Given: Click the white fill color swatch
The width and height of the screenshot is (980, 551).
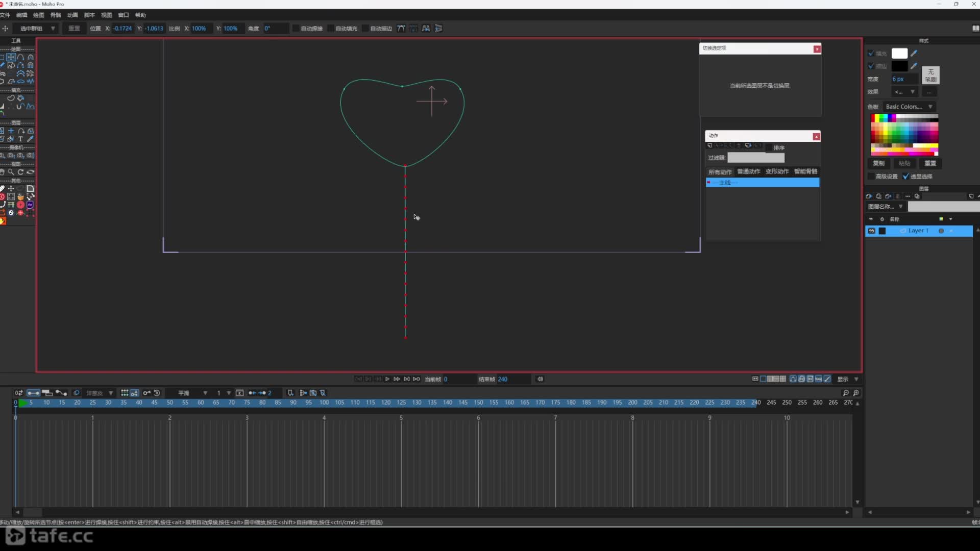Looking at the screenshot, I should click(899, 53).
